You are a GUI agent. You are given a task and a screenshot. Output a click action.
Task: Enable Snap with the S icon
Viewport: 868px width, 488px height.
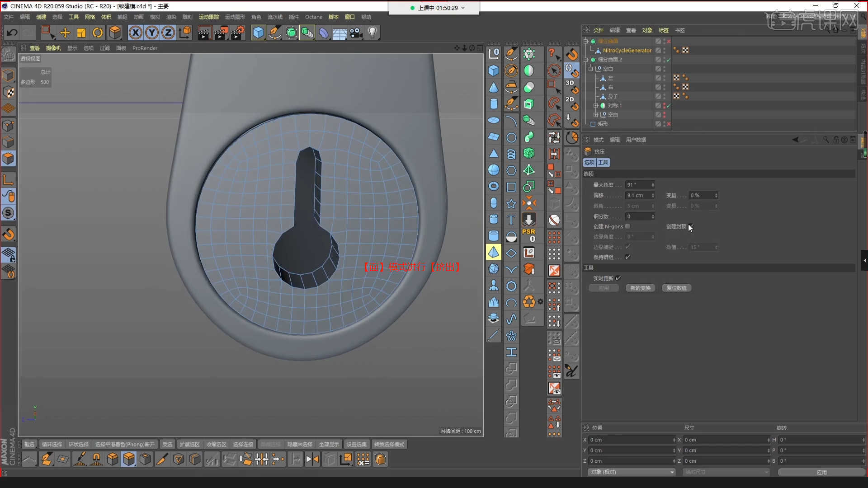(x=8, y=213)
